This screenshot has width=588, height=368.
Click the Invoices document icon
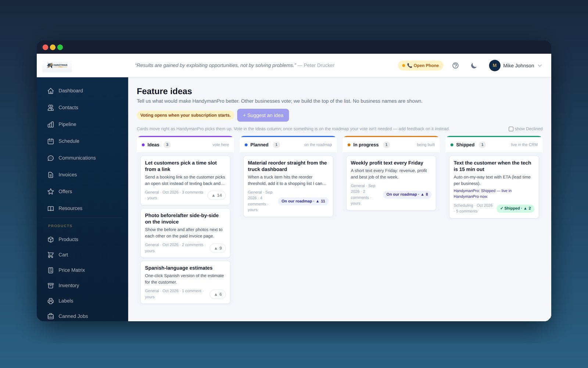51,175
